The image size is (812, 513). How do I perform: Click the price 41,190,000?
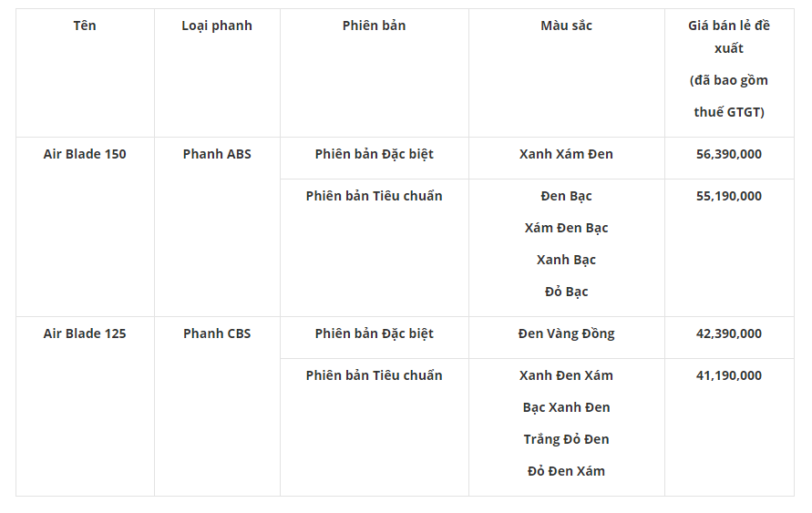729,375
